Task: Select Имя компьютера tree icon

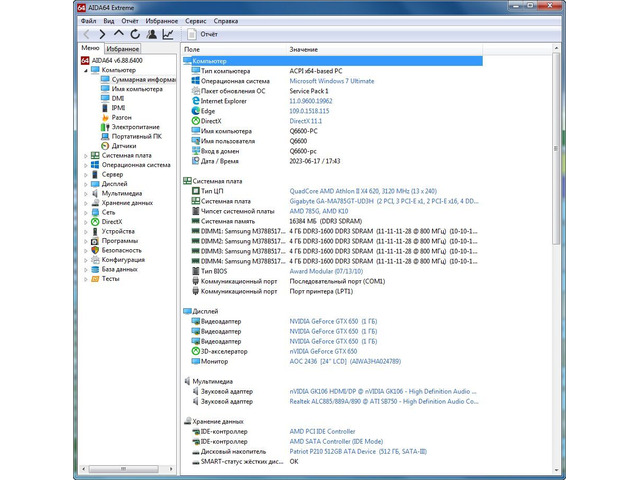Action: (x=105, y=89)
